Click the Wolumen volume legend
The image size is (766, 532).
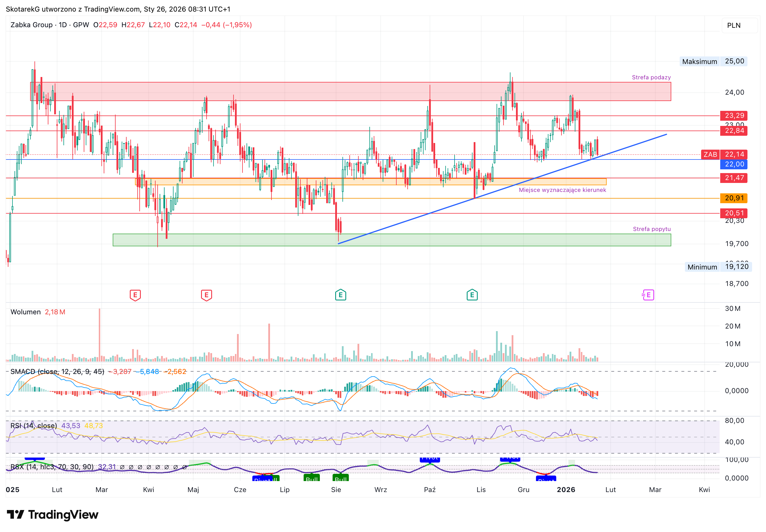(25, 312)
